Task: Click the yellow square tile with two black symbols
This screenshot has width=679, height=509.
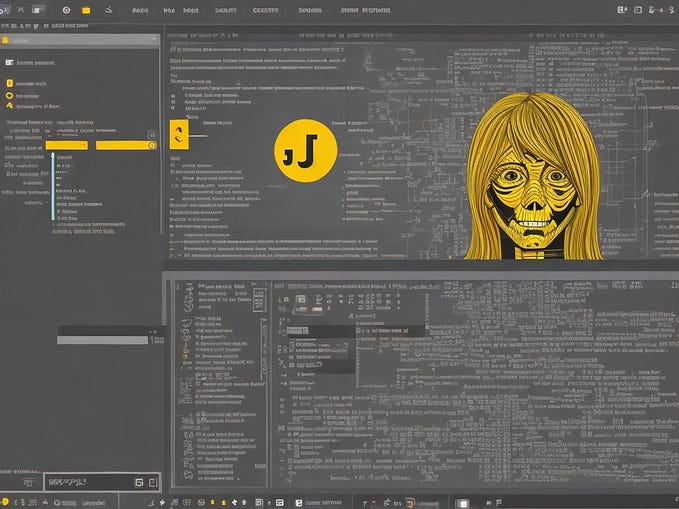Action: [179, 134]
